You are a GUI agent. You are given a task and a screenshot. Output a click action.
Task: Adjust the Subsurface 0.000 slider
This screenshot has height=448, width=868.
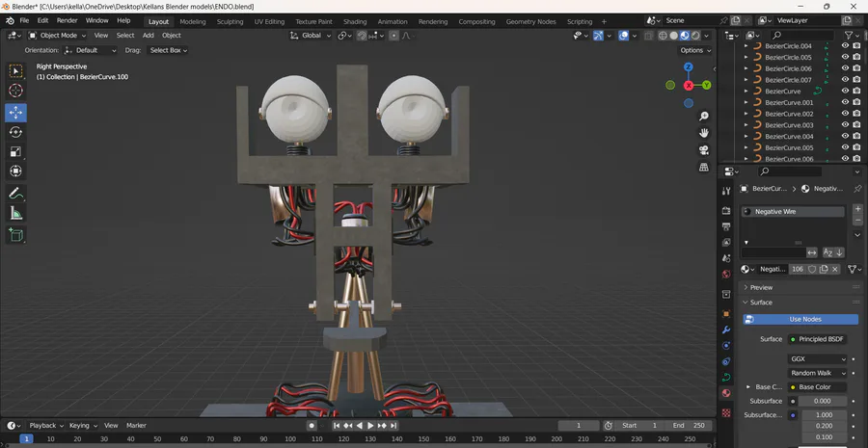point(822,401)
